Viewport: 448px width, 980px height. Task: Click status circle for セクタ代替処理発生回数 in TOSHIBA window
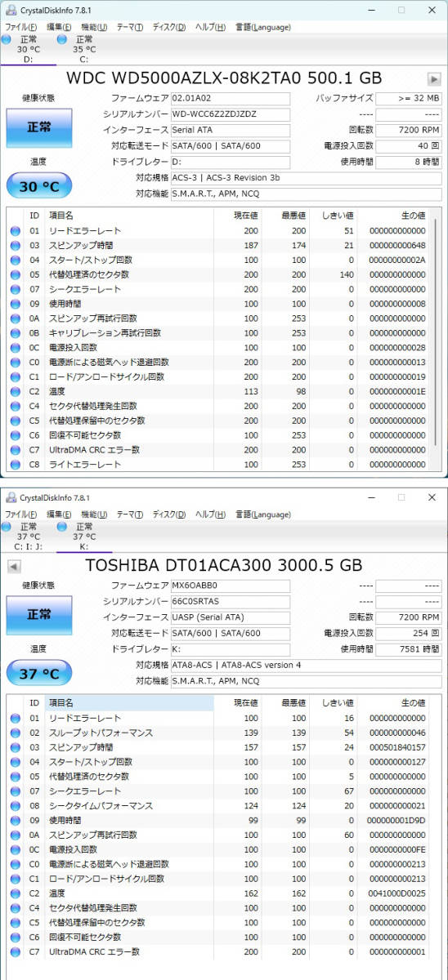[x=15, y=908]
